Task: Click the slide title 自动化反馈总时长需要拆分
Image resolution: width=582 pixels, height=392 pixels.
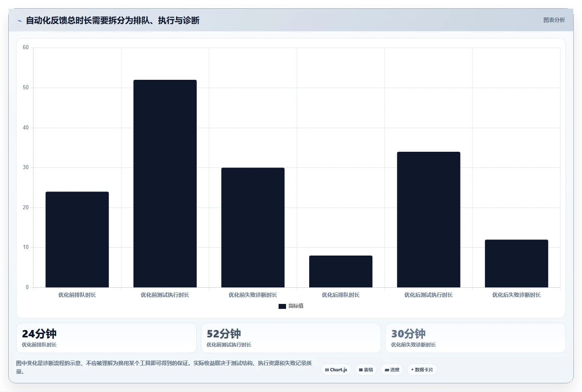Action: (113, 20)
